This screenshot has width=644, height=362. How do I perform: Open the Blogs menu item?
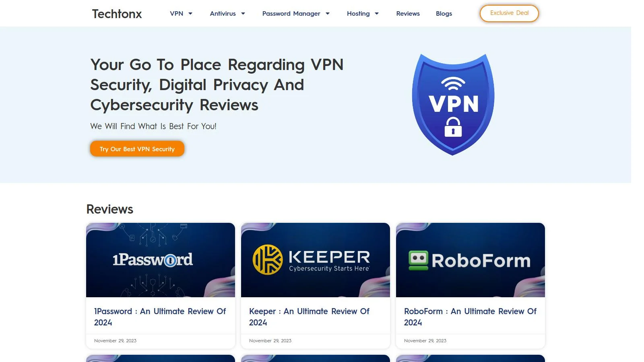point(444,14)
